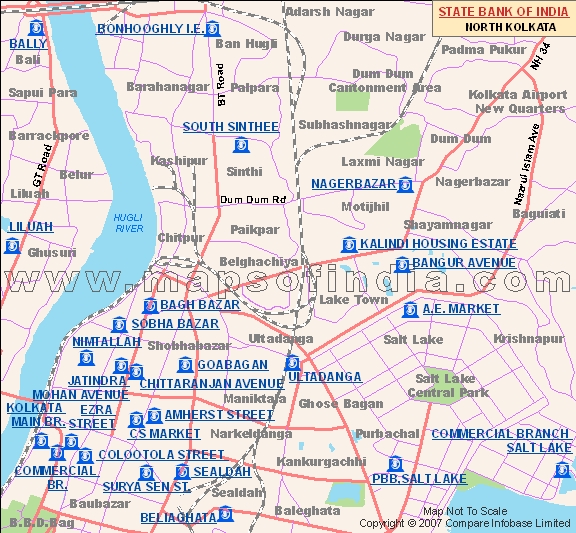This screenshot has height=533, width=576.
Task: Click the Colootola Street bank icon
Action: (85, 456)
